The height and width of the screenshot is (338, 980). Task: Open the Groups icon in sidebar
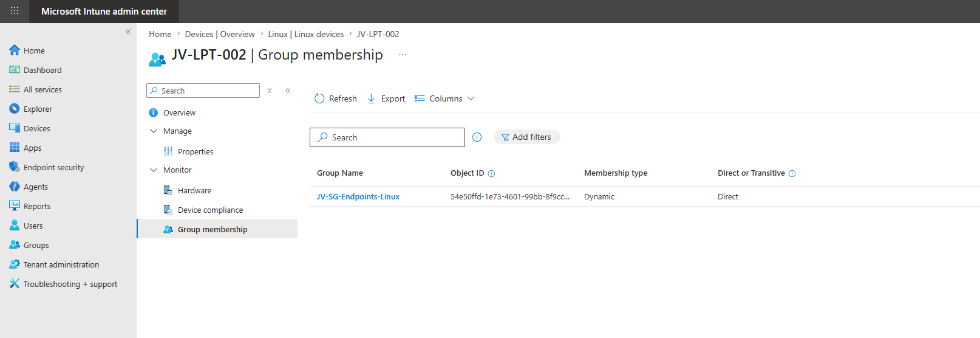pyautogui.click(x=15, y=245)
